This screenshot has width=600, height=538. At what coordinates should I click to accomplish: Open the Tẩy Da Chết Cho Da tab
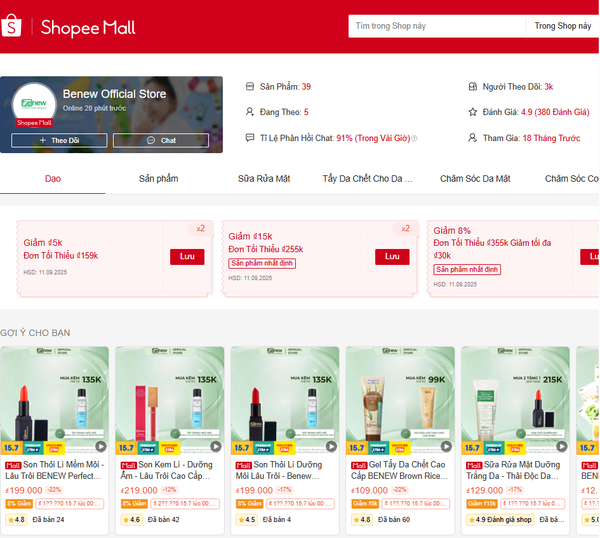tap(367, 179)
